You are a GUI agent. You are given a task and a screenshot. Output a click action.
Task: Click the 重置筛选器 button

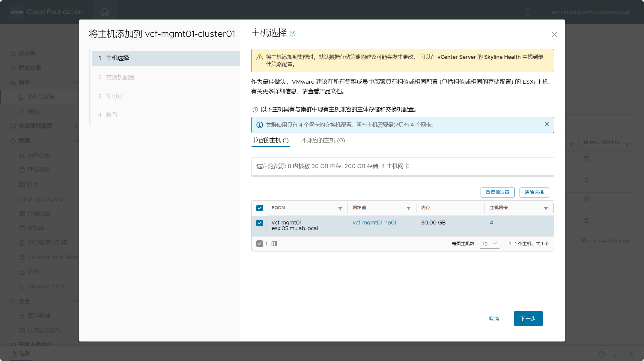pos(497,192)
